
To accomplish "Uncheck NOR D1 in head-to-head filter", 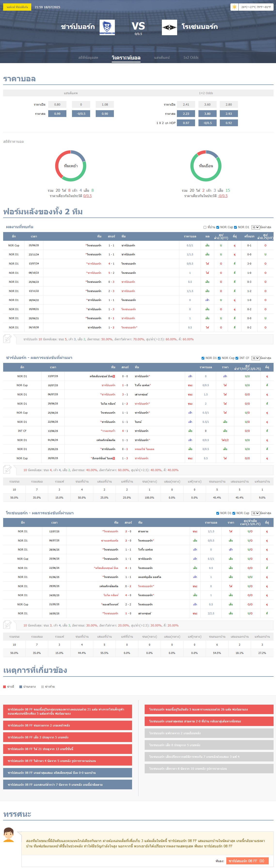I will 235,227.
